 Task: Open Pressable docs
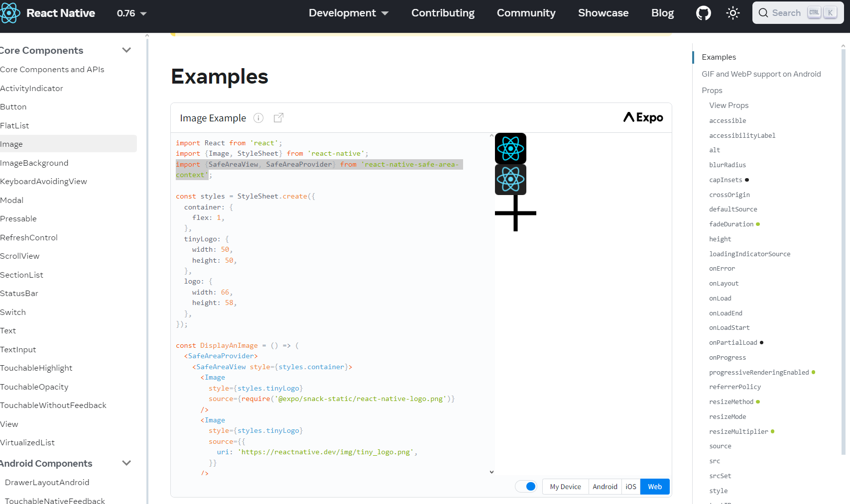(x=18, y=219)
